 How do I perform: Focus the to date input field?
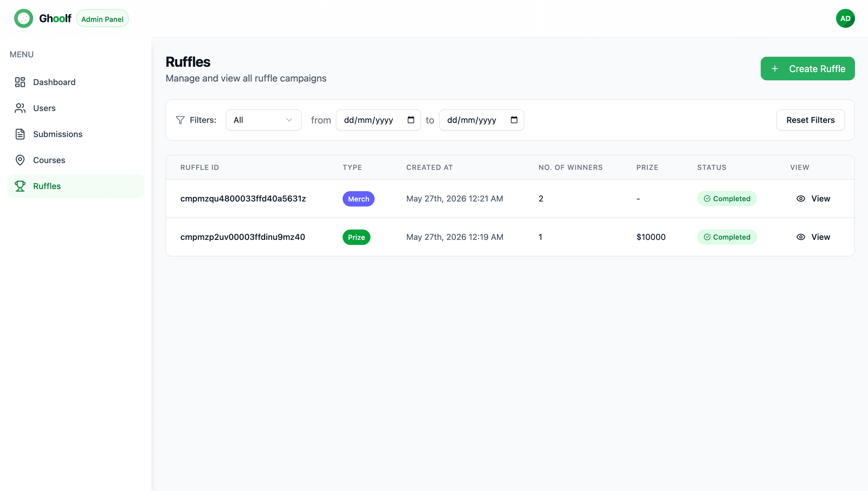click(x=482, y=120)
